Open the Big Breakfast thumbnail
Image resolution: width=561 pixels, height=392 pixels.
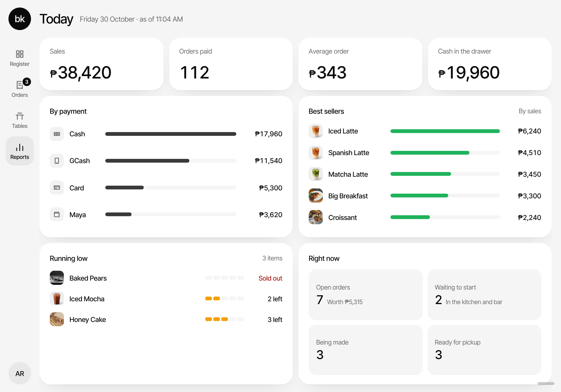316,196
